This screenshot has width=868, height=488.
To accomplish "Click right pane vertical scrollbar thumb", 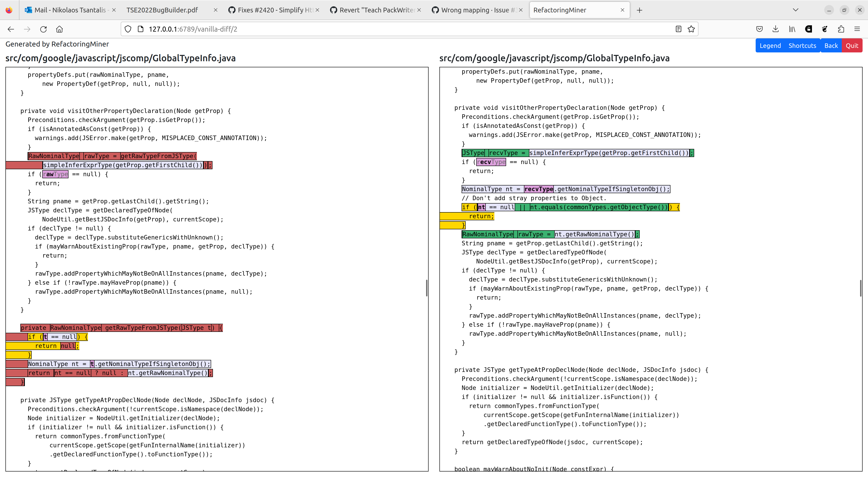I will [861, 288].
